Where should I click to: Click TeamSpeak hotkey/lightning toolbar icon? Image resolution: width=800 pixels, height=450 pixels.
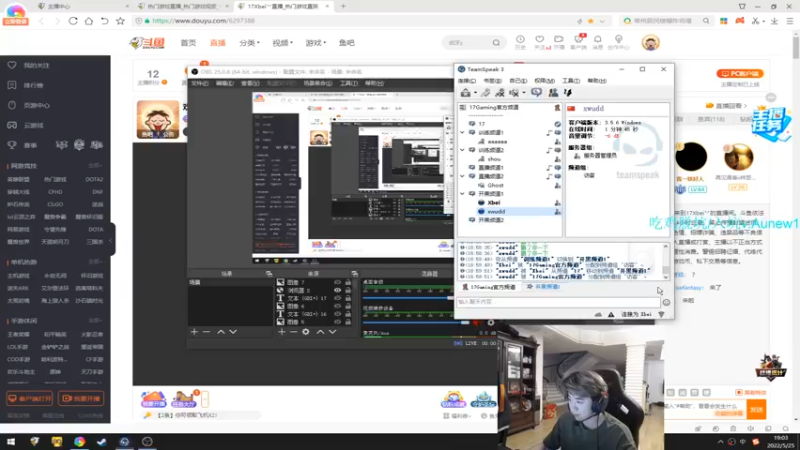click(x=568, y=92)
